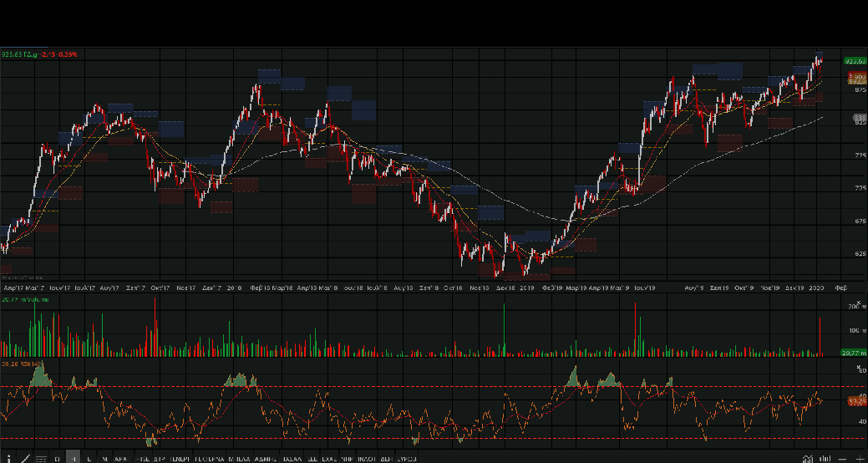Select the ΑΔΜΗΕ symbol tab
The height and width of the screenshot is (463, 868).
coord(266,459)
